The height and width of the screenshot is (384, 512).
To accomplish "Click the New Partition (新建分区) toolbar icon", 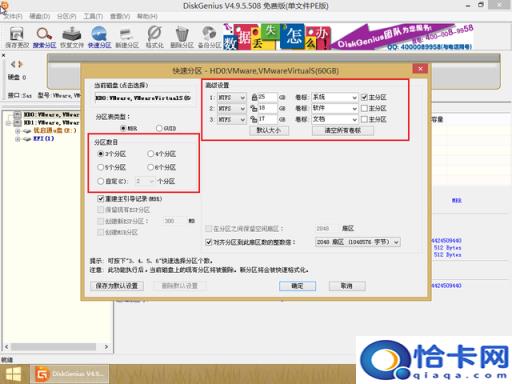I will point(126,35).
